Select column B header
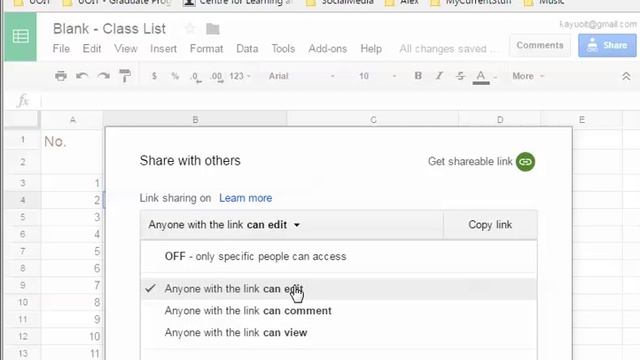The image size is (640, 360). point(195,120)
